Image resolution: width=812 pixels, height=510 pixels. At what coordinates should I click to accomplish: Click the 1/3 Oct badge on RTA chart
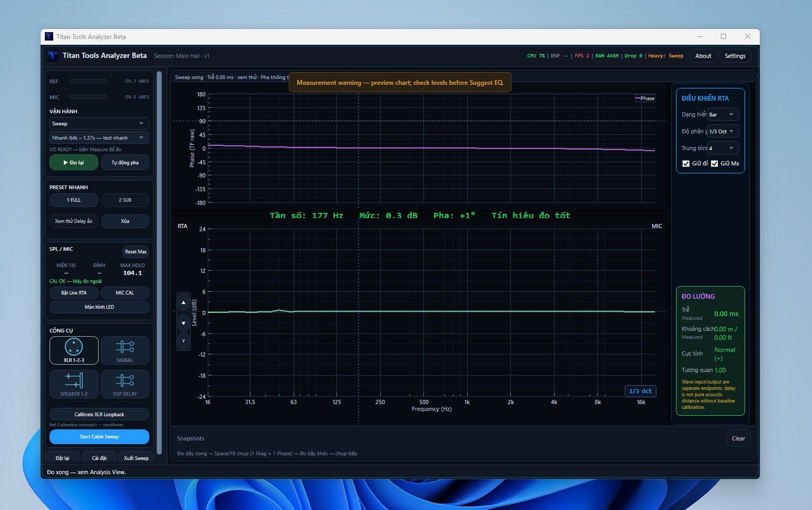pyautogui.click(x=640, y=391)
